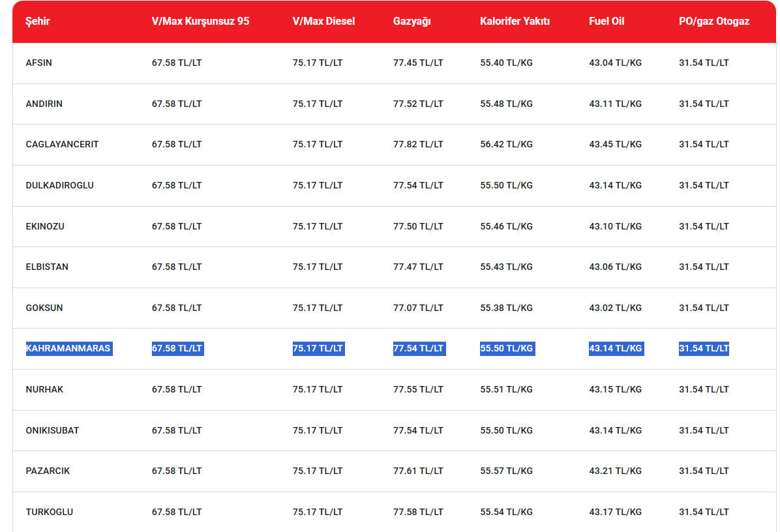Select the EKINOZU city name

pyautogui.click(x=45, y=226)
